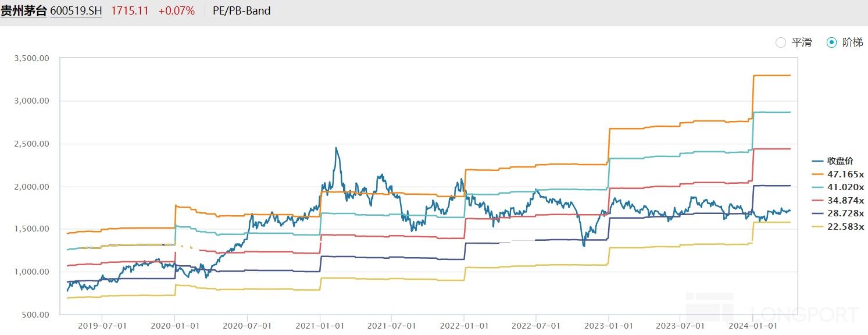This screenshot has height=335, width=868.
Task: Switch to the PE/PB-Band tab
Action: click(x=241, y=10)
